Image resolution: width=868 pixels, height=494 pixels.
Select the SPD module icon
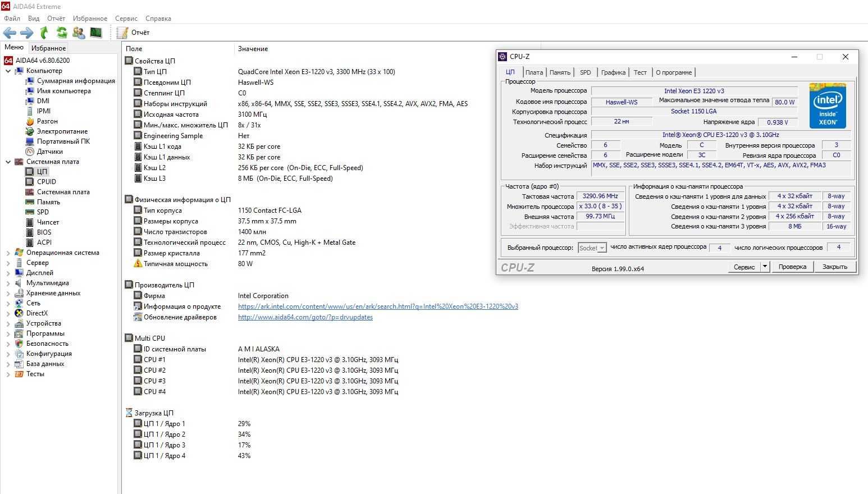pos(30,212)
